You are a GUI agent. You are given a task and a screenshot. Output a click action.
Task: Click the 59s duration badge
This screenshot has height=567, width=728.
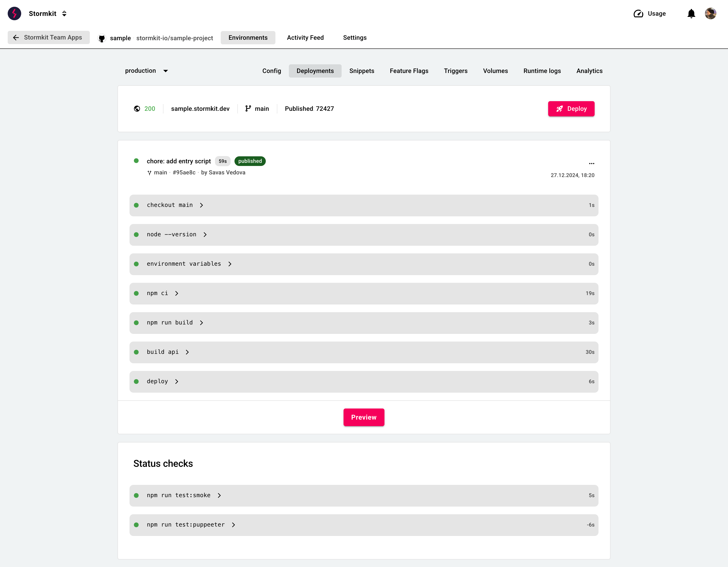223,161
